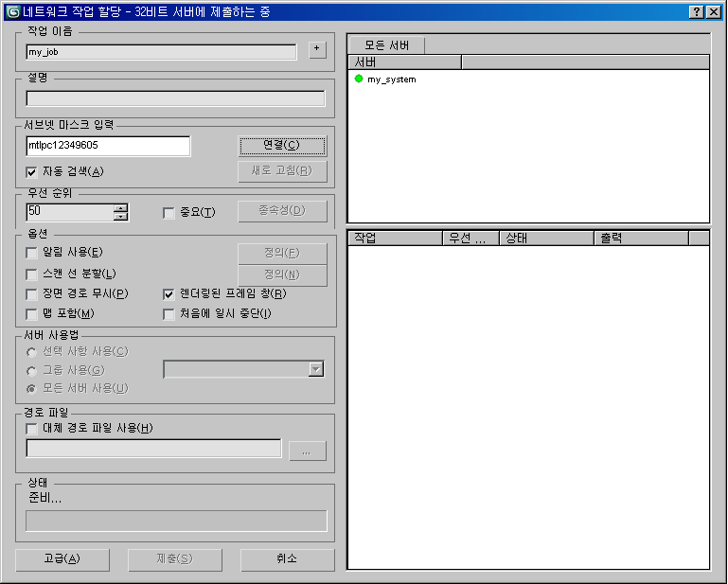Click the browse ellipsis button for path file
Screen dimensions: 728x584
[308, 451]
